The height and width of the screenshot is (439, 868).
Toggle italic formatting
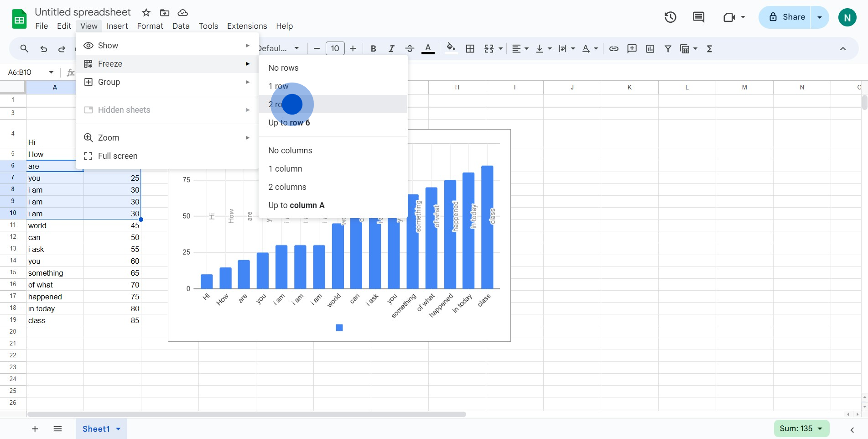[391, 49]
